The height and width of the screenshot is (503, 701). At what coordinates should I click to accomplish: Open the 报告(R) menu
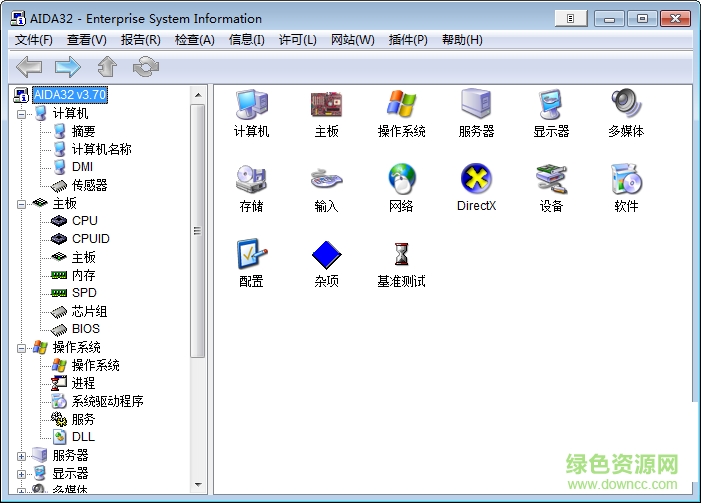coord(140,39)
